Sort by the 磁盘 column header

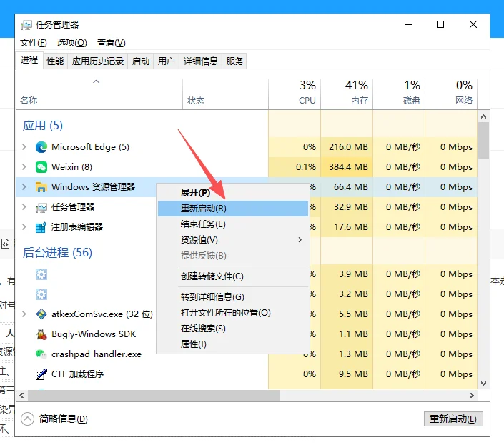[399, 93]
